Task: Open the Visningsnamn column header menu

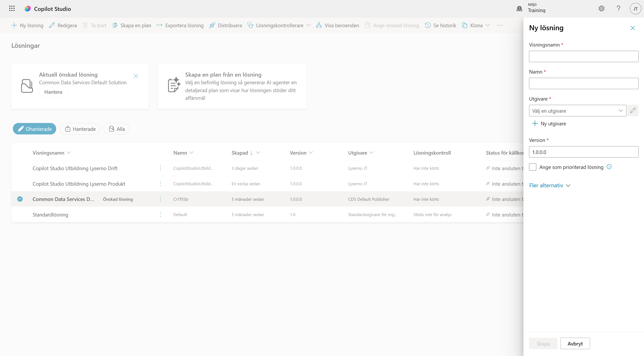Action: [x=52, y=152]
